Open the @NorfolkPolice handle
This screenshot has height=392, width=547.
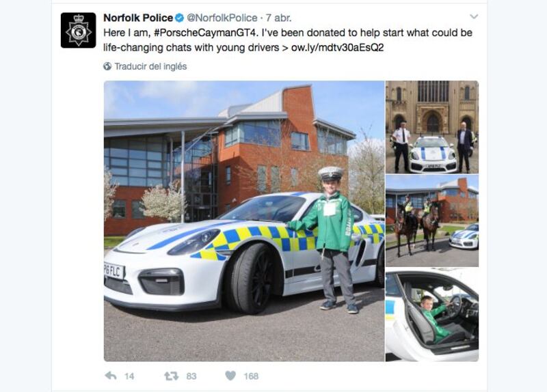222,18
